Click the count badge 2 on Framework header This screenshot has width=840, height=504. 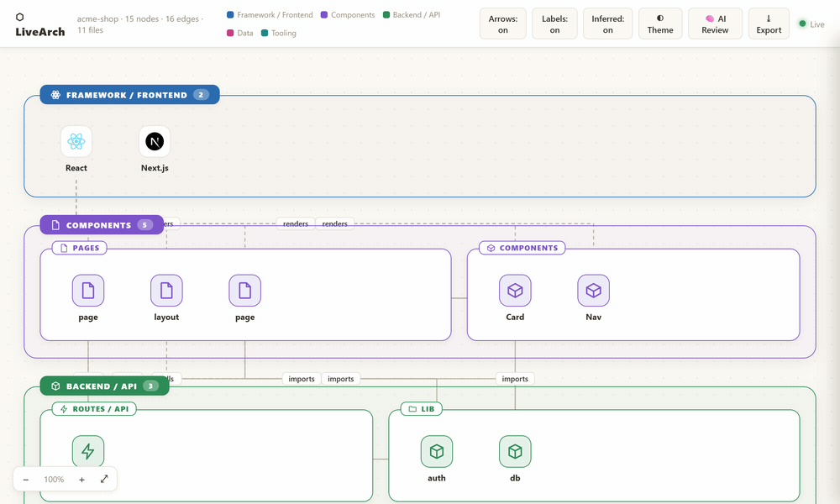click(201, 95)
